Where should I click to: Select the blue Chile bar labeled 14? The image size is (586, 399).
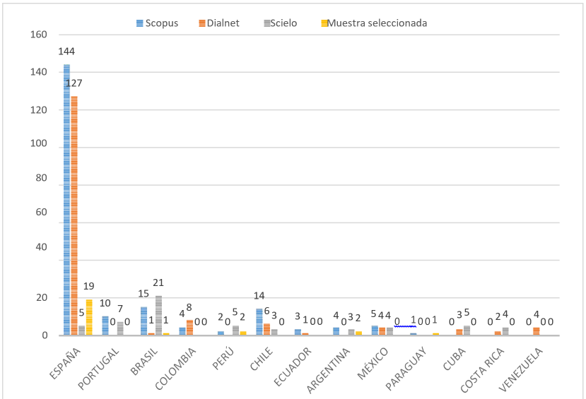259,322
